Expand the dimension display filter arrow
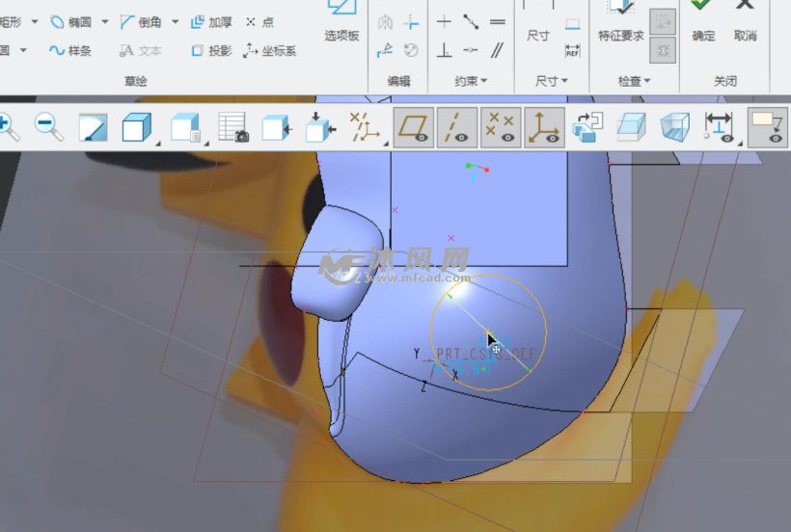Image resolution: width=791 pixels, height=532 pixels. click(740, 145)
